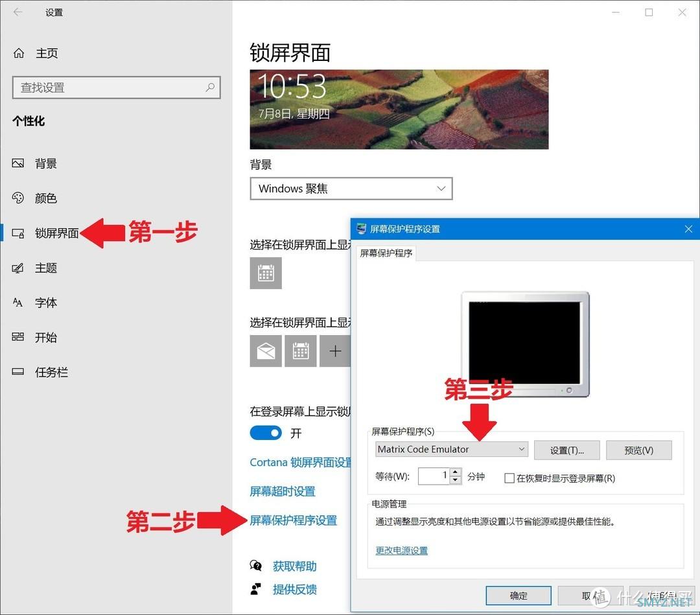Open 屏幕保护程序设置 link

point(294,520)
